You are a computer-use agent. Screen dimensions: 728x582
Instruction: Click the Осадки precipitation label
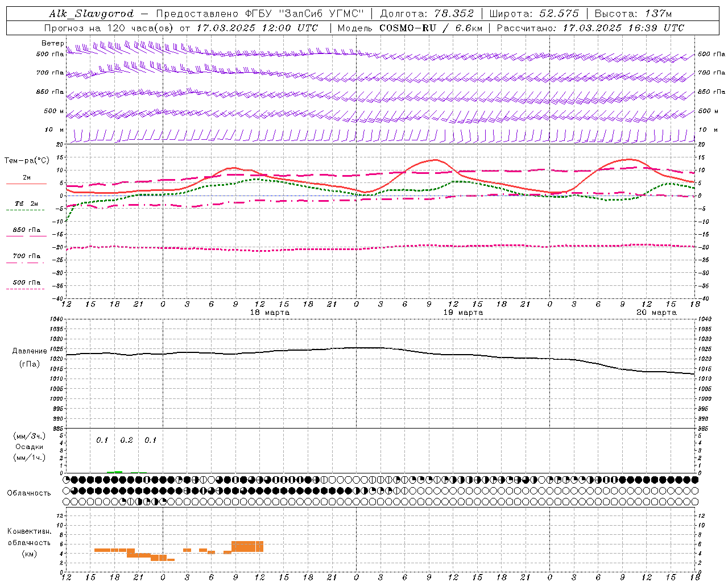click(30, 447)
